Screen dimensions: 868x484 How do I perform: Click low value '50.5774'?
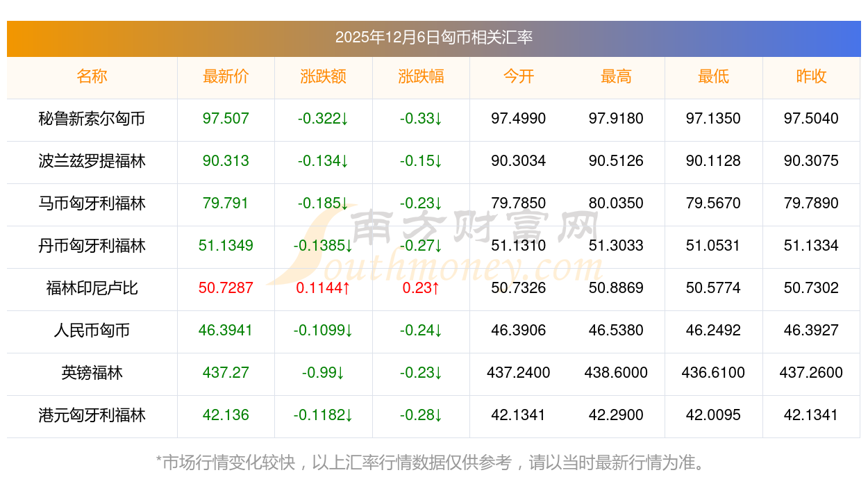tap(714, 288)
